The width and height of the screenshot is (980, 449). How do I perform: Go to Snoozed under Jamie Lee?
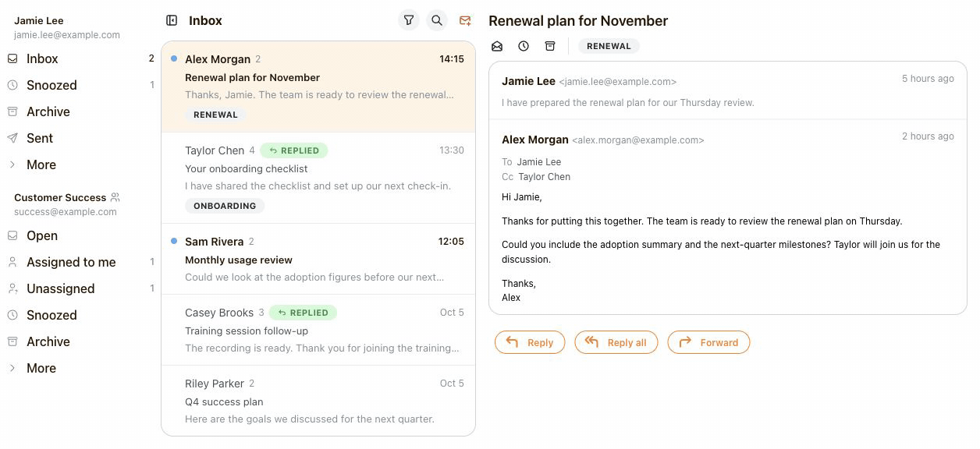(x=80, y=85)
